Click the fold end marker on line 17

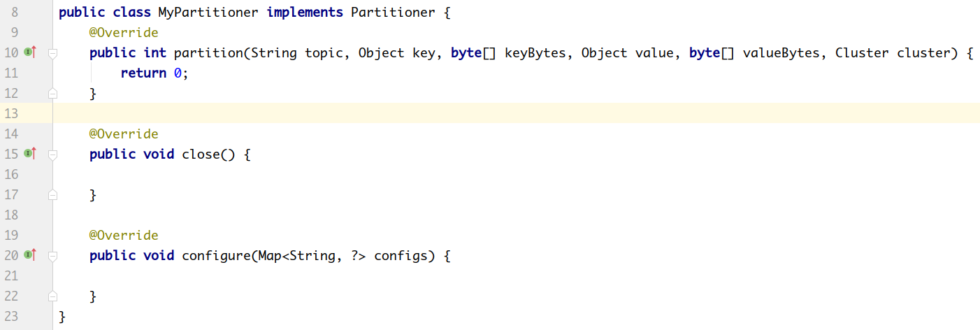[x=52, y=195]
